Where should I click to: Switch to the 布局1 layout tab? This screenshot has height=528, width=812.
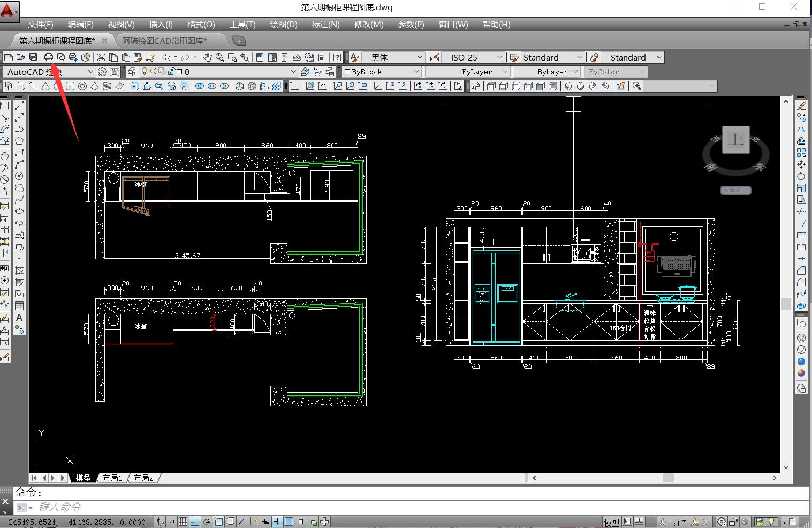click(112, 478)
